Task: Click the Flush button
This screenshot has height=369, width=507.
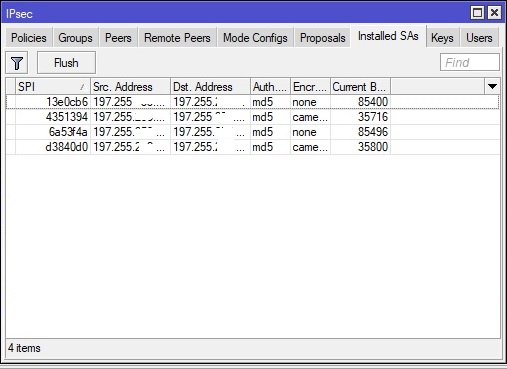Action: pyautogui.click(x=66, y=63)
